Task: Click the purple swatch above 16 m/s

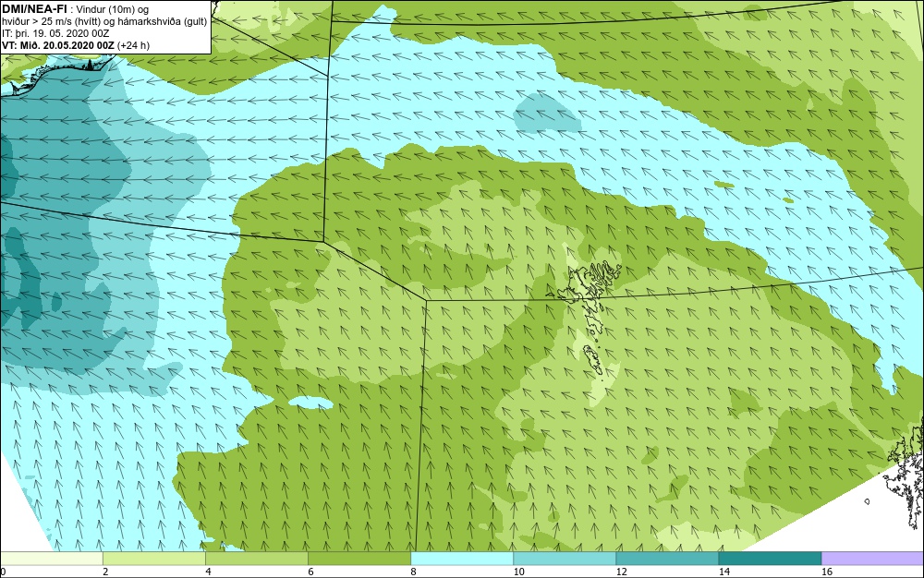Action: 872,559
